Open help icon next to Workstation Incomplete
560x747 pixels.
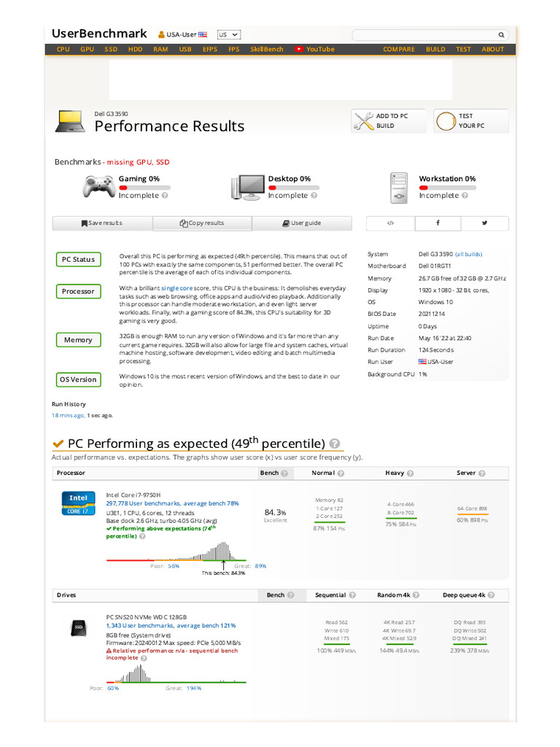[x=464, y=196]
